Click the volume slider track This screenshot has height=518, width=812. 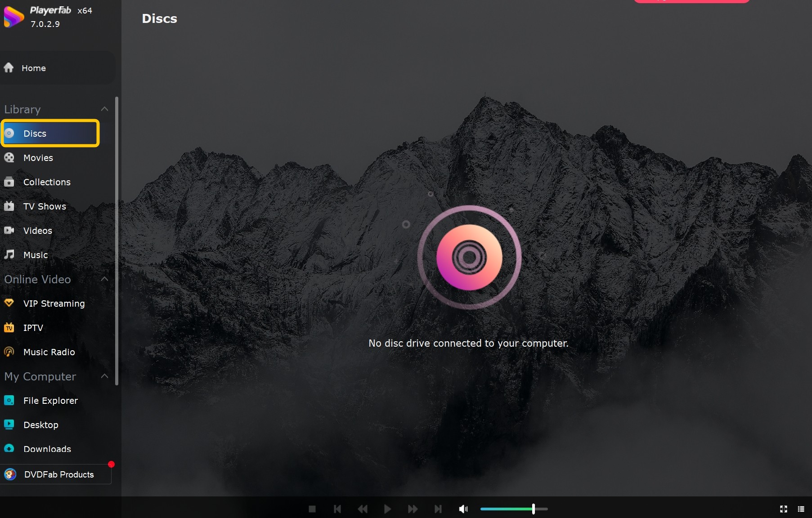[514, 509]
